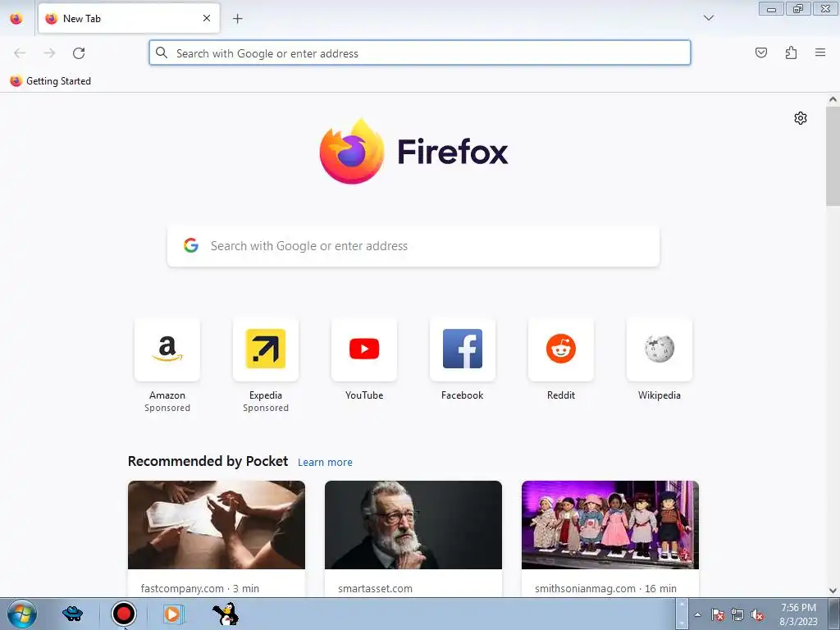Open the clock showing 7:56 PM
This screenshot has width=840, height=630.
click(798, 614)
